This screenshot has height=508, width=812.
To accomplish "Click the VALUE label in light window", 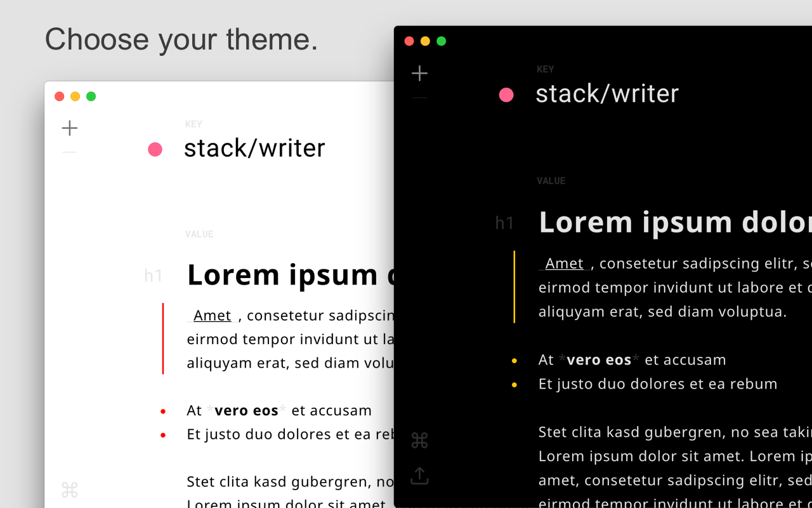I will (199, 234).
